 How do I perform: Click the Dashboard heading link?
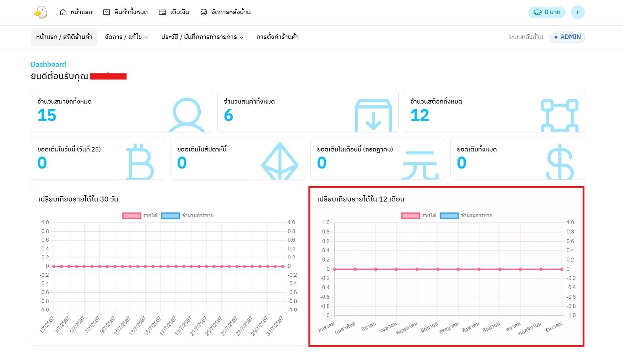tap(48, 64)
